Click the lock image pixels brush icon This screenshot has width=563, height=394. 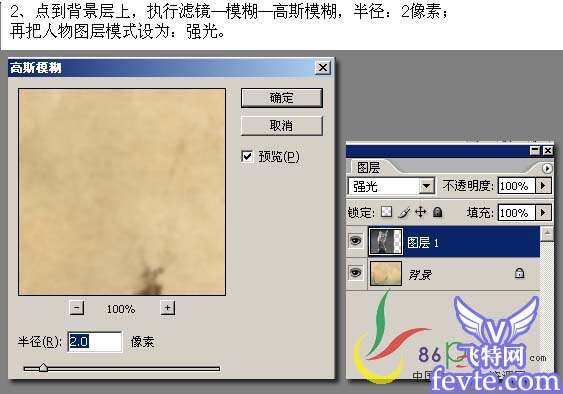click(x=404, y=213)
